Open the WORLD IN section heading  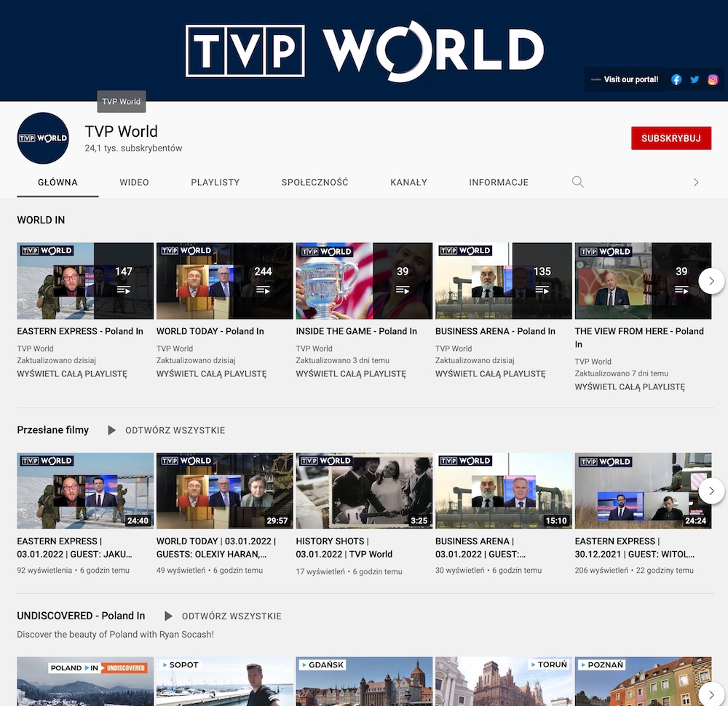tap(41, 220)
